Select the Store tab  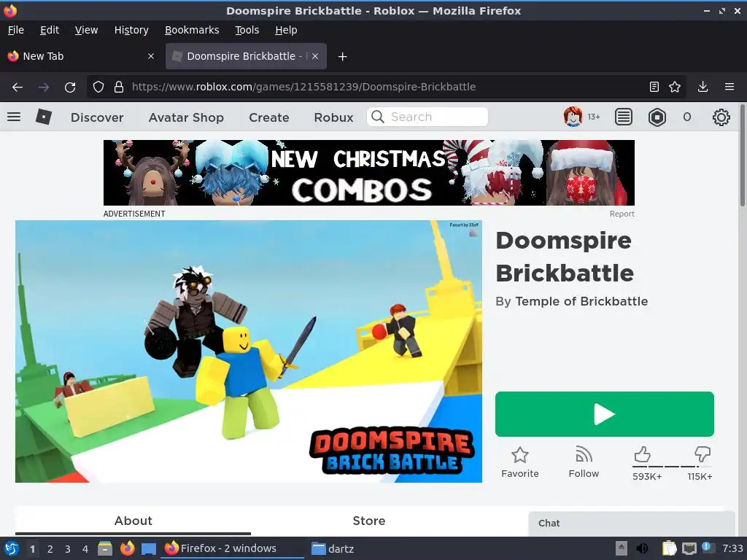[368, 521]
